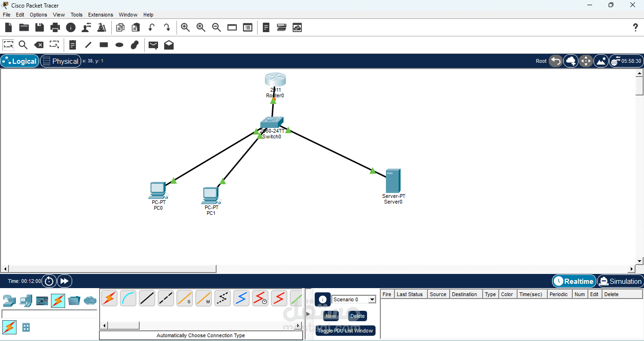Pick the Select tool with dashed rectangle
Image resolution: width=644 pixels, height=341 pixels.
point(8,45)
